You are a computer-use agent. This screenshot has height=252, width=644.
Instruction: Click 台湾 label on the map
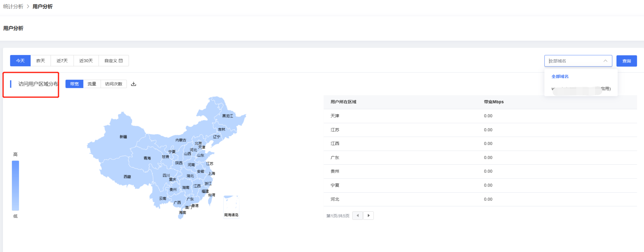click(212, 195)
